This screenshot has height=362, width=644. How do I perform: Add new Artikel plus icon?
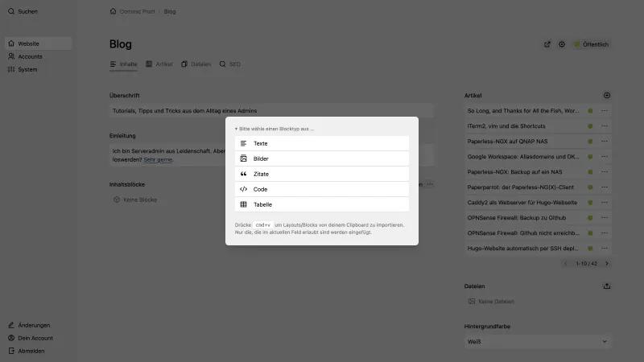[x=607, y=95]
